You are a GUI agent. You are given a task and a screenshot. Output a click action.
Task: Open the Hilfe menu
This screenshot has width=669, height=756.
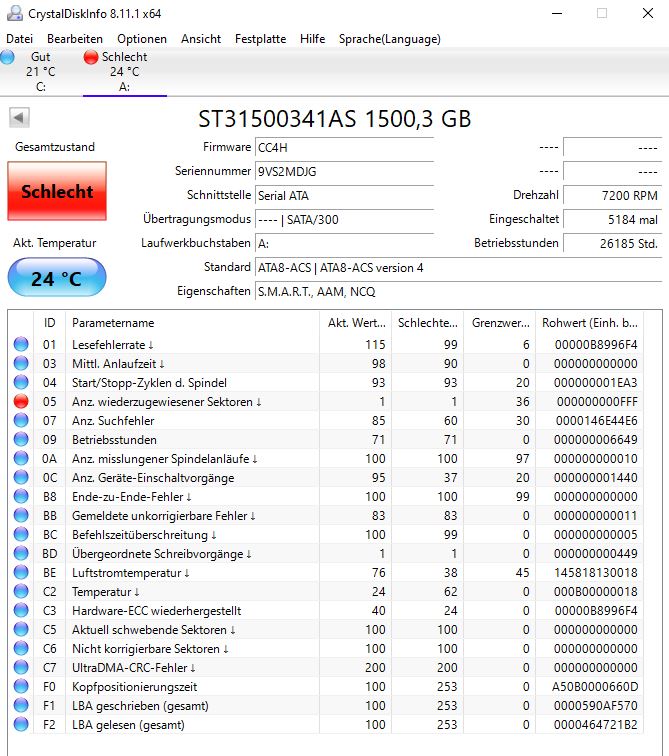pos(312,39)
